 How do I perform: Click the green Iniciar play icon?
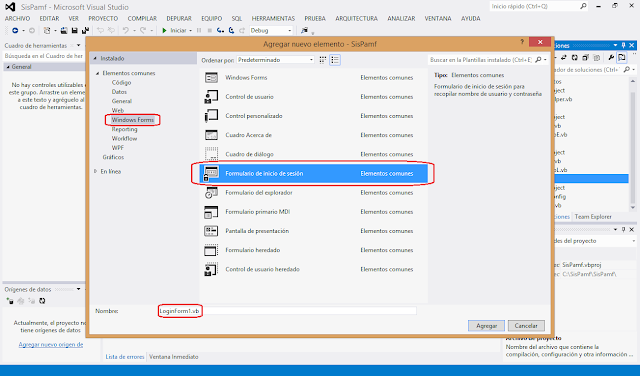click(164, 31)
